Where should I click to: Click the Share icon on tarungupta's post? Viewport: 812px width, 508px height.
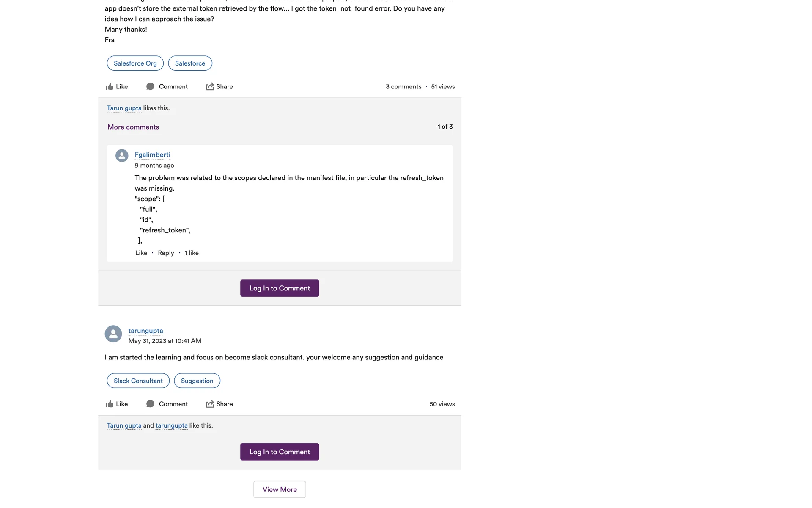(210, 404)
